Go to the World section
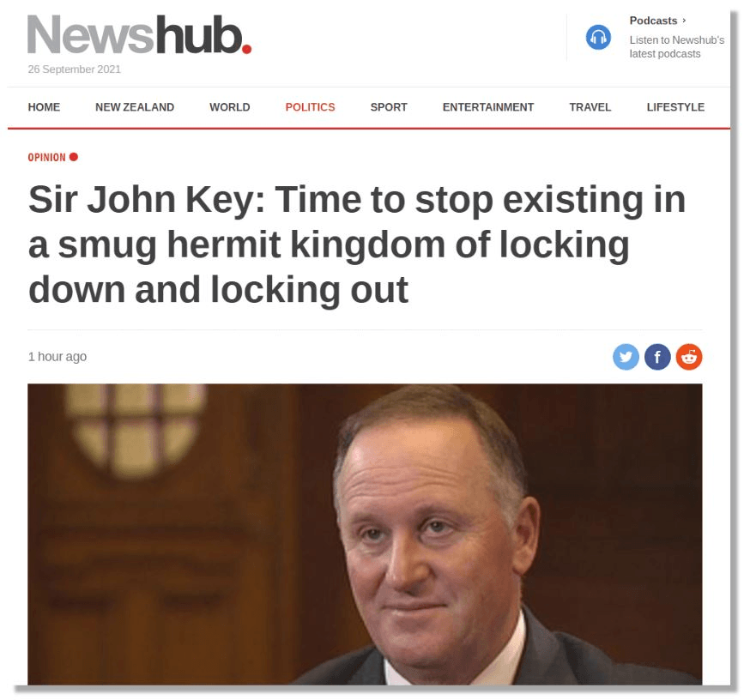The width and height of the screenshot is (744, 700). [x=230, y=107]
